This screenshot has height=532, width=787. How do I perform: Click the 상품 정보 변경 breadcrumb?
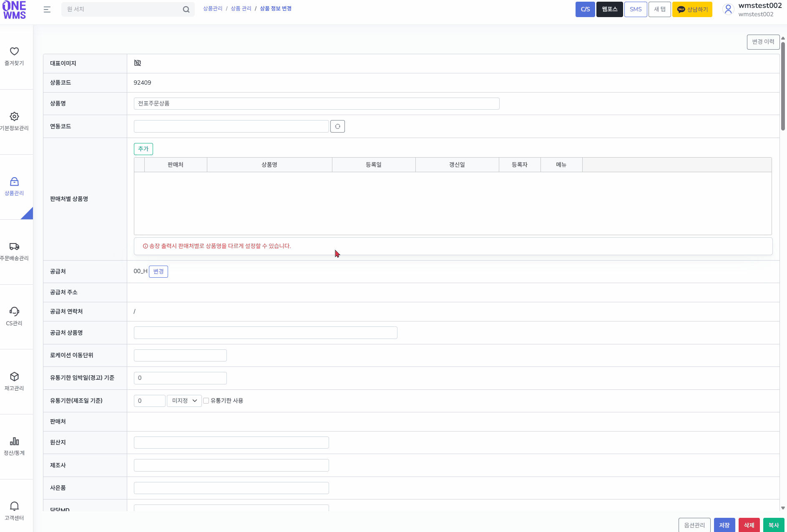276,9
